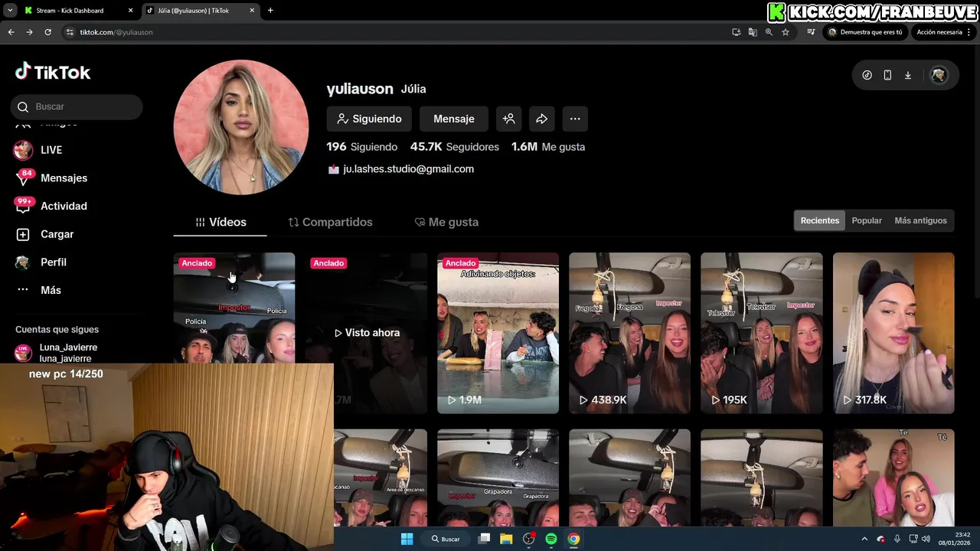Sort videos by Popular
This screenshot has height=551, width=980.
coord(867,220)
